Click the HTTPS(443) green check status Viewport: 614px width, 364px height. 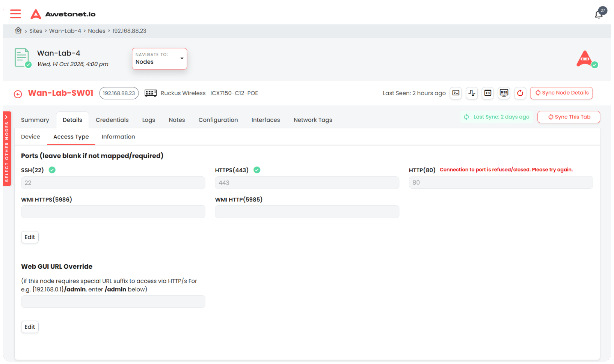tap(257, 170)
